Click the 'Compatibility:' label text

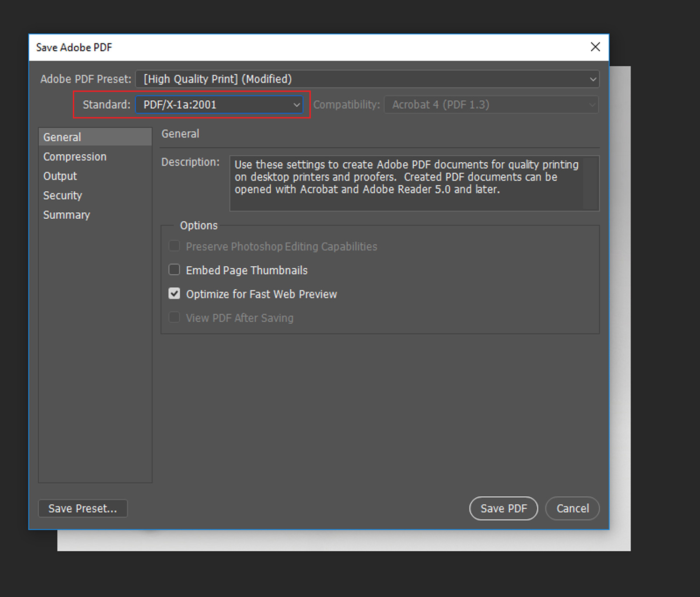click(x=347, y=104)
